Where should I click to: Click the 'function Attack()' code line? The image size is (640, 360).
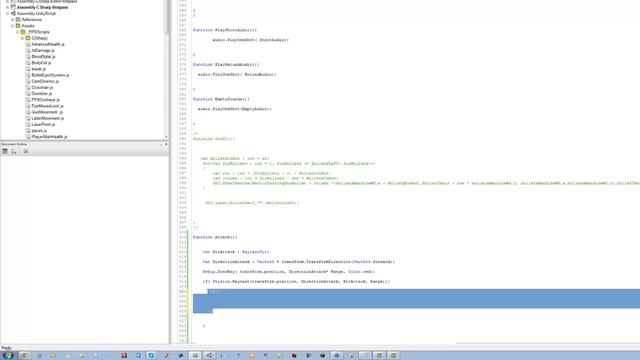coord(215,237)
